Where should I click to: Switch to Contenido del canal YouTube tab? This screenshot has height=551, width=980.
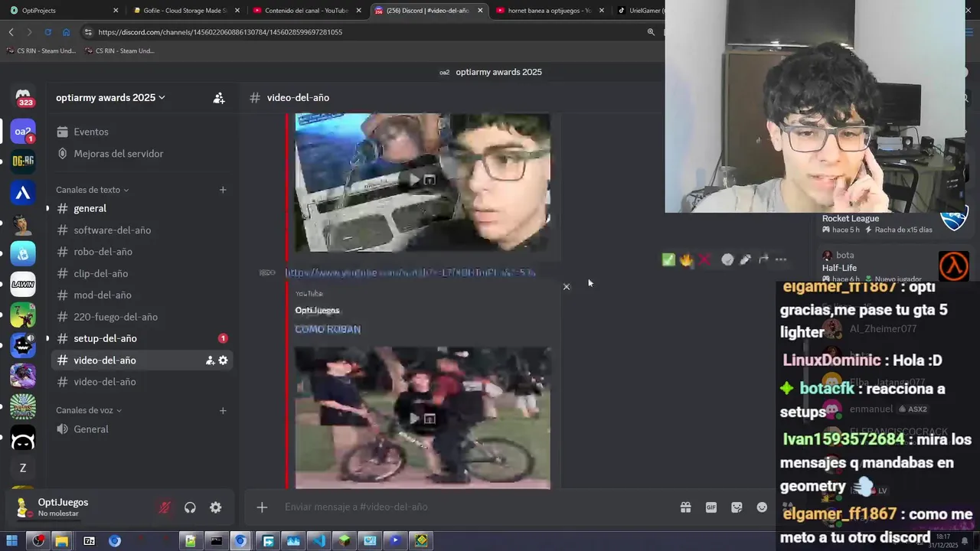[307, 11]
